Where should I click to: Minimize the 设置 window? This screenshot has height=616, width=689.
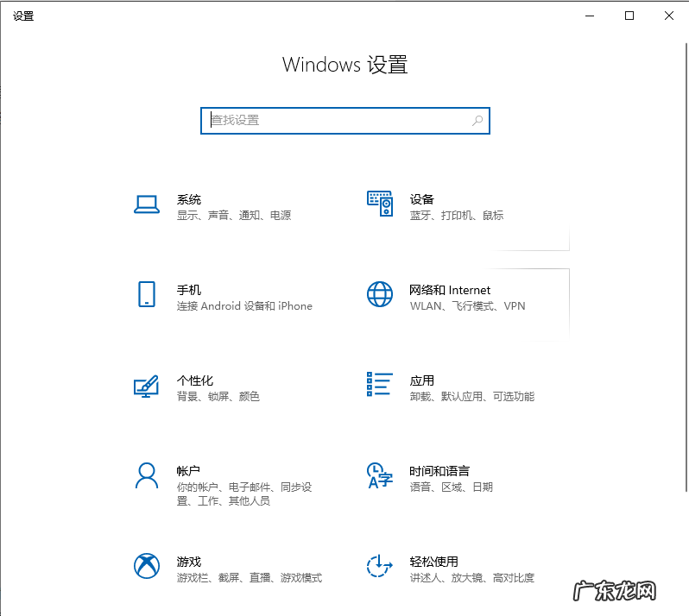coord(590,16)
